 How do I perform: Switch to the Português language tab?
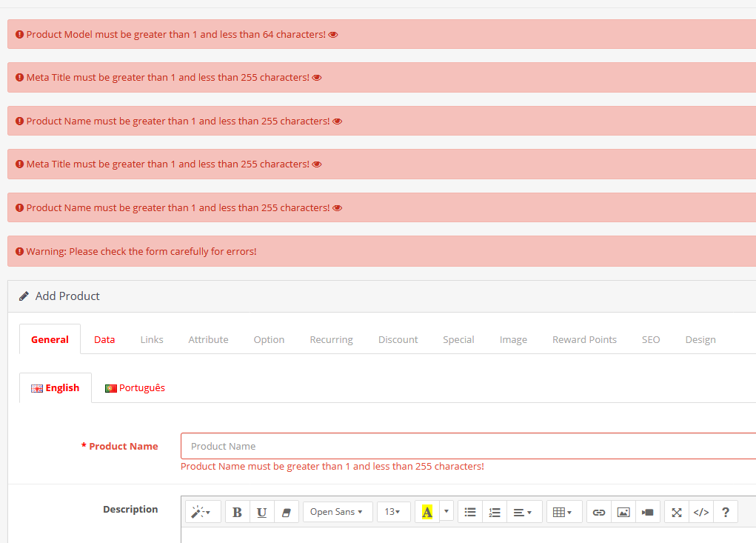pyautogui.click(x=135, y=387)
